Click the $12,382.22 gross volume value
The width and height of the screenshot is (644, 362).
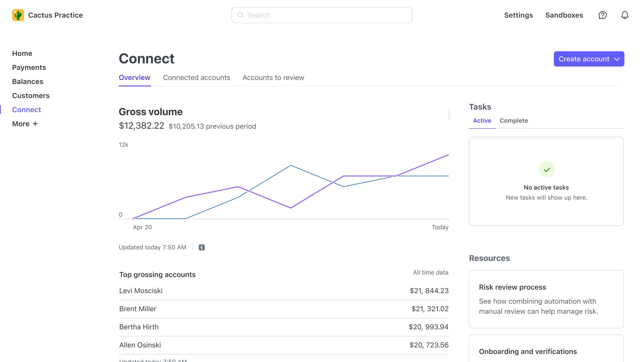point(141,126)
